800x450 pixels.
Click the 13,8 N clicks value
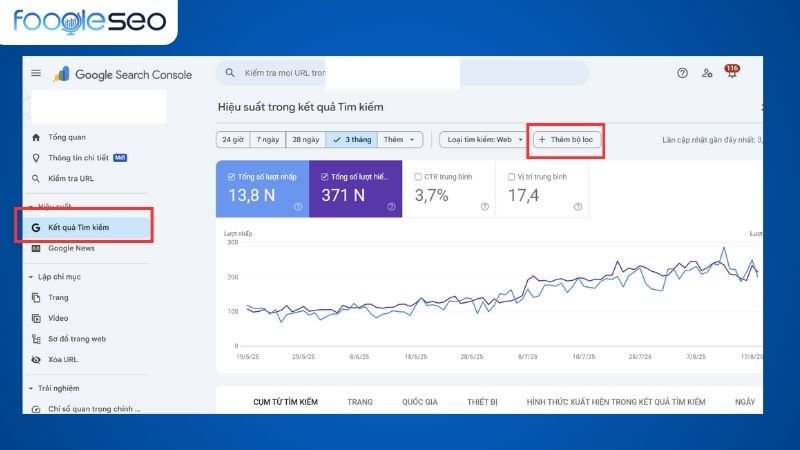252,195
